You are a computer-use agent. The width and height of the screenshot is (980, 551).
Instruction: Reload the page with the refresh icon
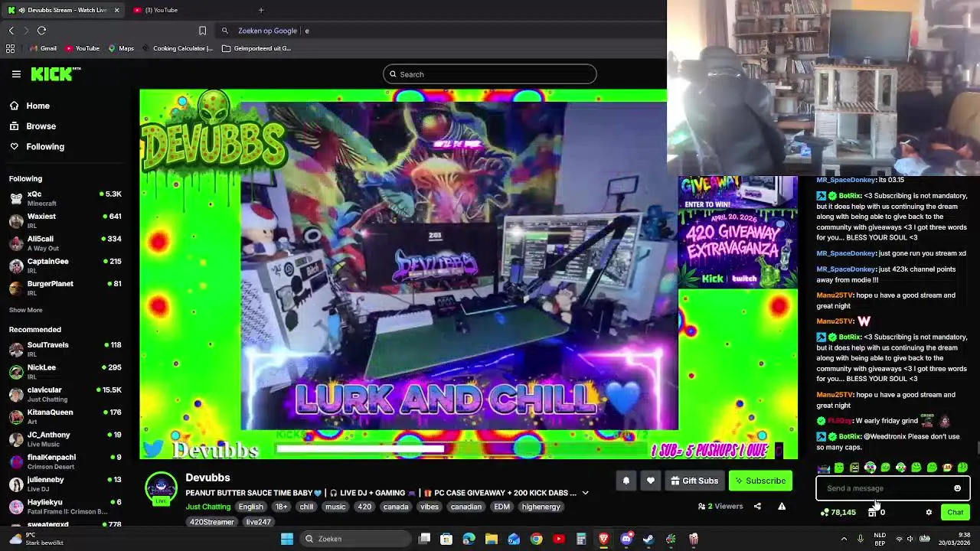[x=42, y=31]
